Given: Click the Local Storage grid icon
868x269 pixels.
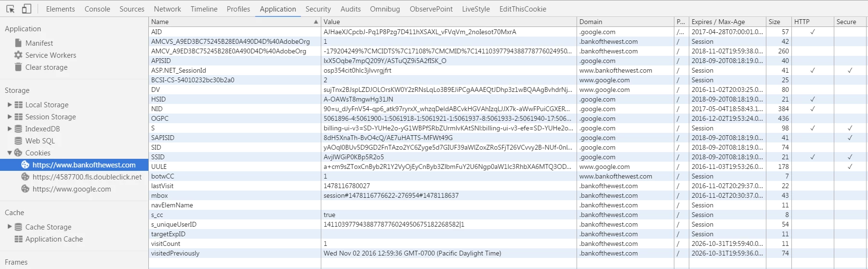Looking at the screenshot, I should click(x=18, y=104).
